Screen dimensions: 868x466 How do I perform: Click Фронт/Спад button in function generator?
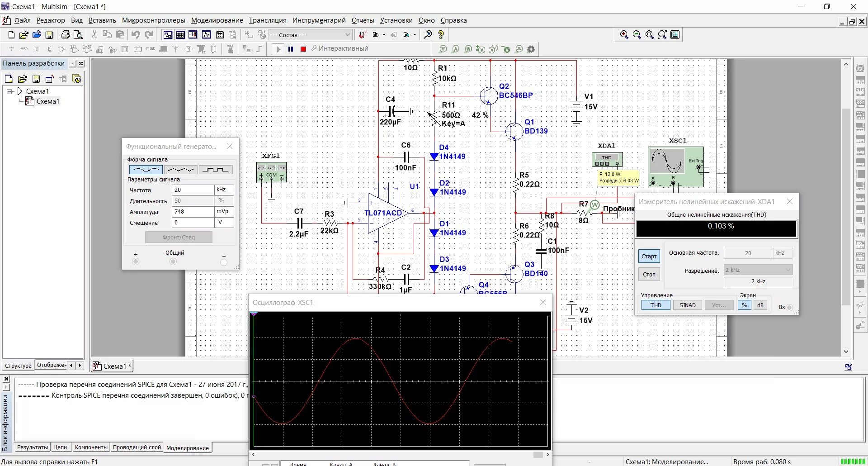[x=179, y=238]
